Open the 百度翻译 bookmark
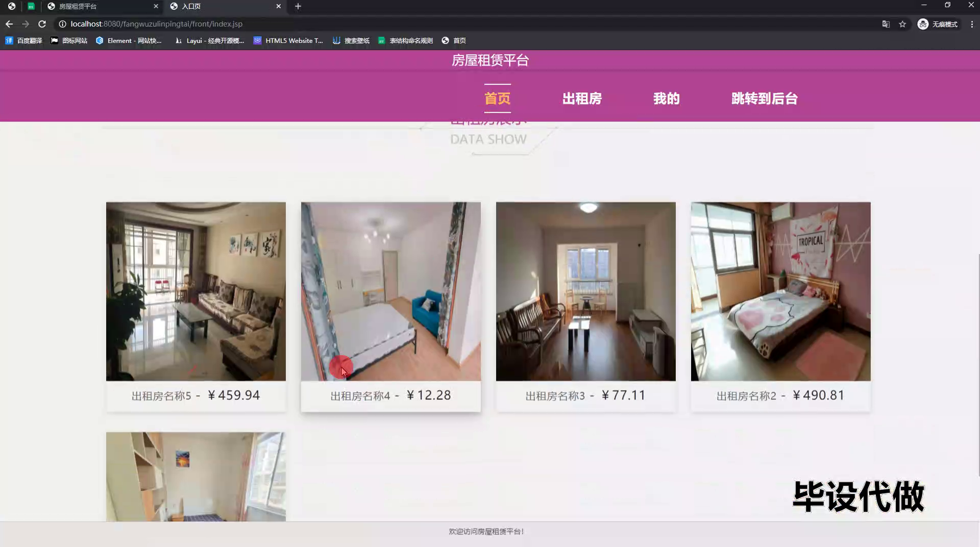Image resolution: width=980 pixels, height=547 pixels. coord(23,40)
